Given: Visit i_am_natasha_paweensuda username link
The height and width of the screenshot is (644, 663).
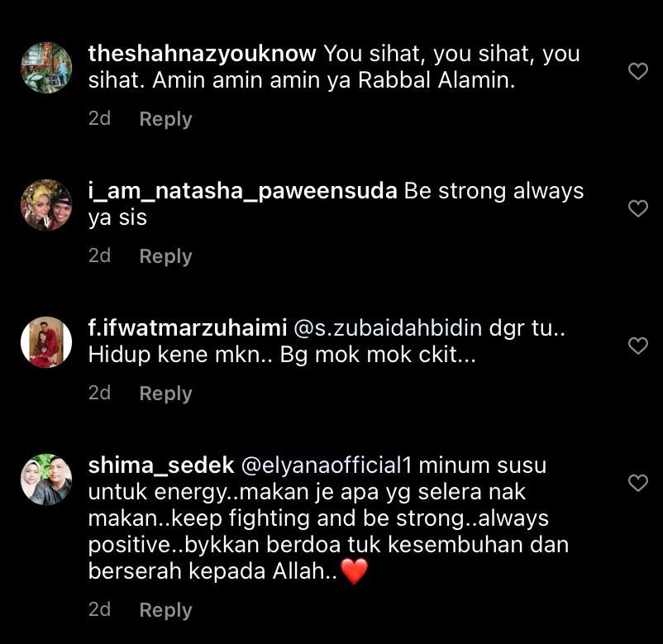Looking at the screenshot, I should [243, 192].
